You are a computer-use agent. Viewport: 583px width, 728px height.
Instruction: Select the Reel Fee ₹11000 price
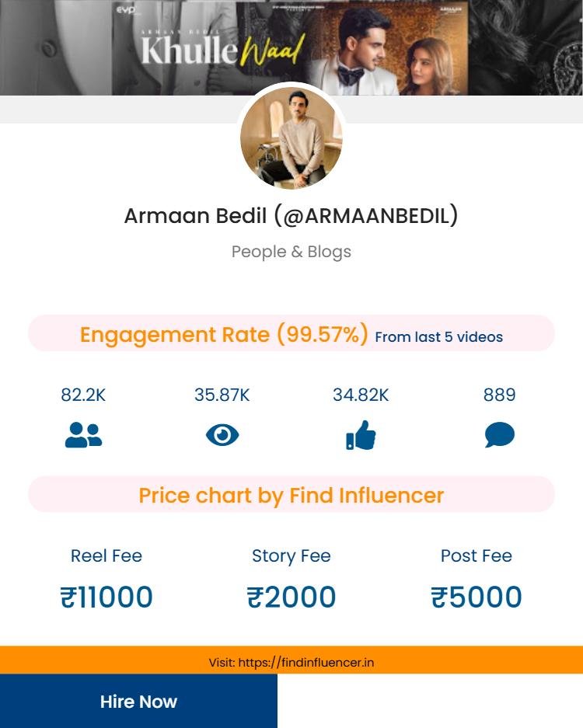[x=106, y=597]
